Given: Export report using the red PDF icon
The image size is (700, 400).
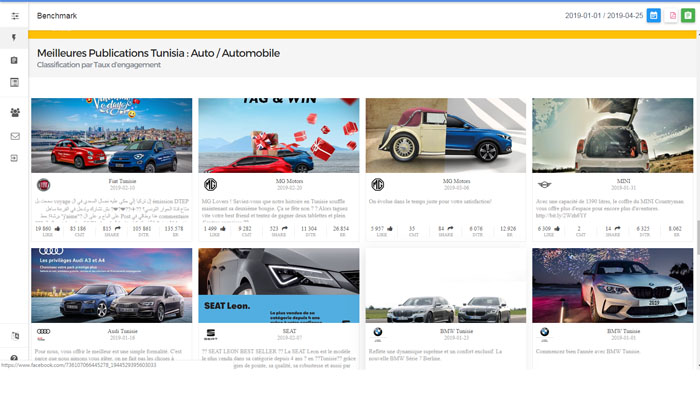Looking at the screenshot, I should click(x=672, y=16).
